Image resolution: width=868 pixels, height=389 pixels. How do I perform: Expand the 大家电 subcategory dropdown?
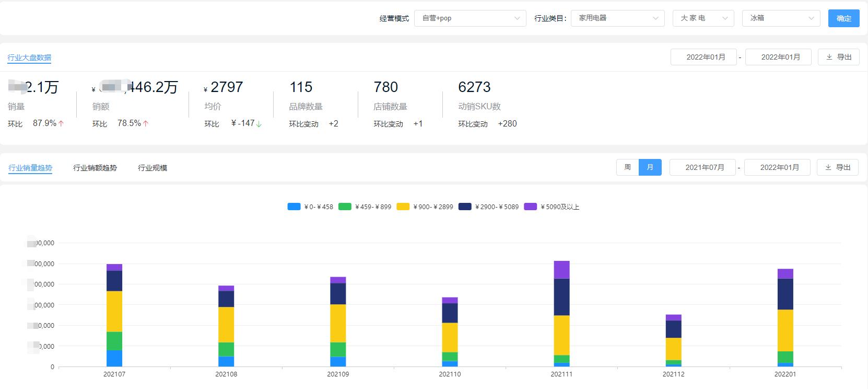pos(703,18)
